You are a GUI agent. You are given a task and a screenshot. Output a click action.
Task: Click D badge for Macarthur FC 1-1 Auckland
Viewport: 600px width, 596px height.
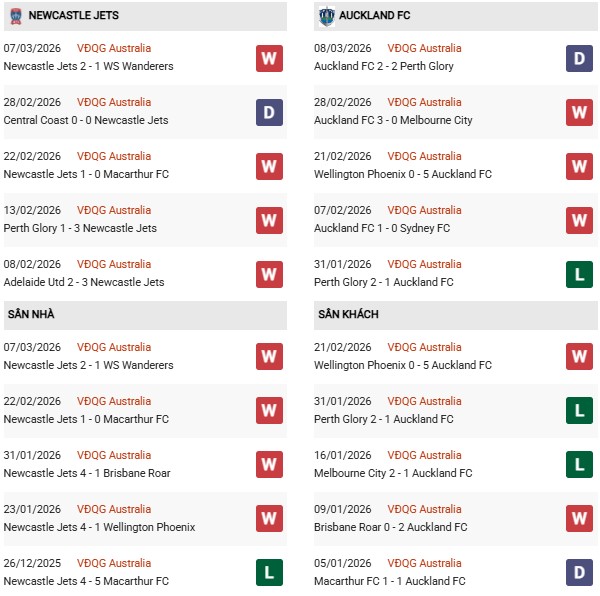pyautogui.click(x=579, y=573)
